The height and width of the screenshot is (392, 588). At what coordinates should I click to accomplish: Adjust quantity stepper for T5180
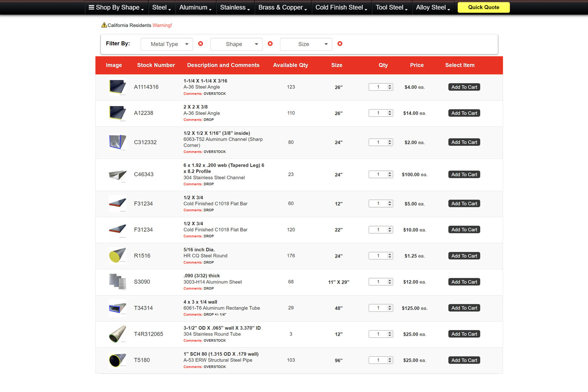pyautogui.click(x=390, y=360)
